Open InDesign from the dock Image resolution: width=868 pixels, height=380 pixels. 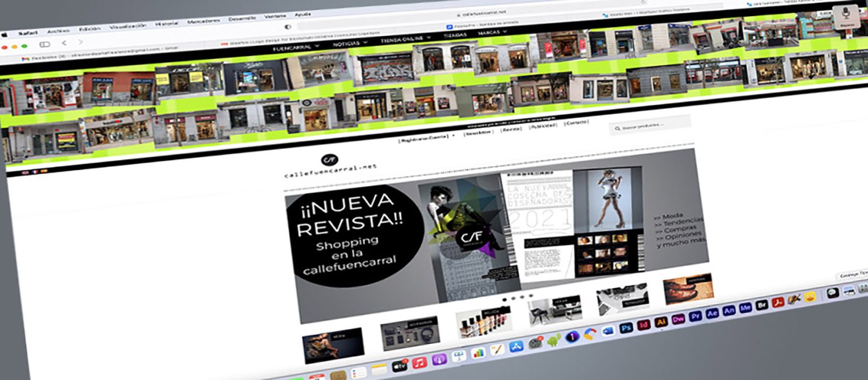(x=643, y=325)
